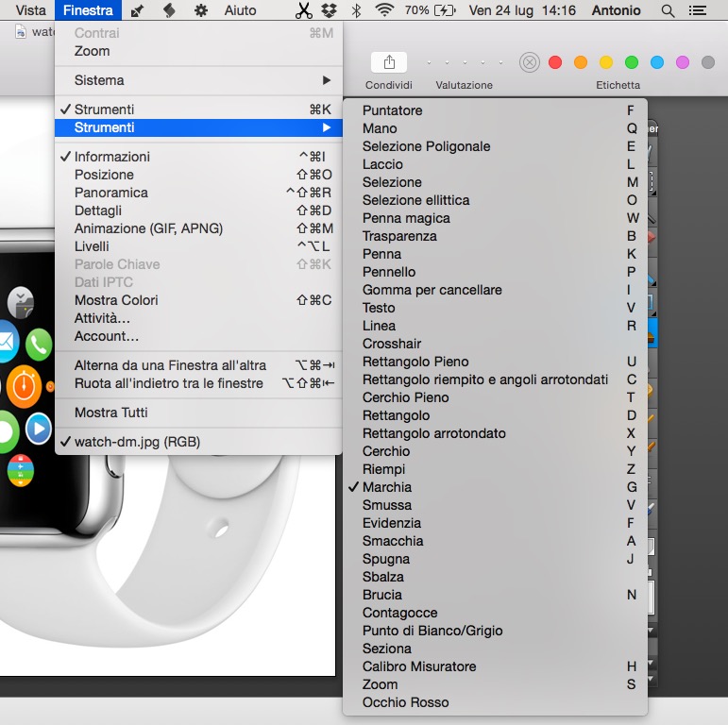Select the Selezione Poligonale tool
The width and height of the screenshot is (728, 725).
[x=495, y=146]
